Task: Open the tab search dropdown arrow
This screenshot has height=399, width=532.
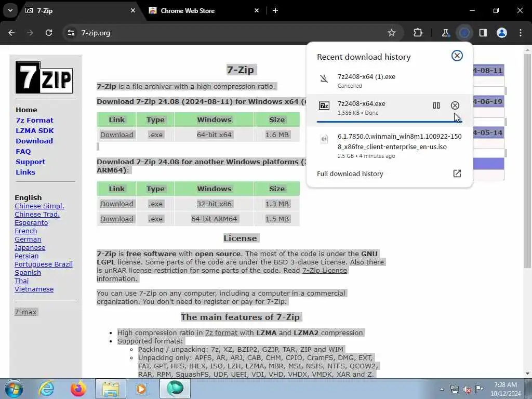Action: click(10, 10)
